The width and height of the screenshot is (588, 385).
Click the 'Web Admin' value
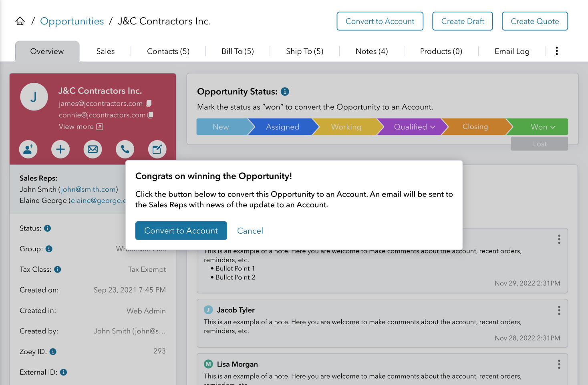[x=146, y=311]
